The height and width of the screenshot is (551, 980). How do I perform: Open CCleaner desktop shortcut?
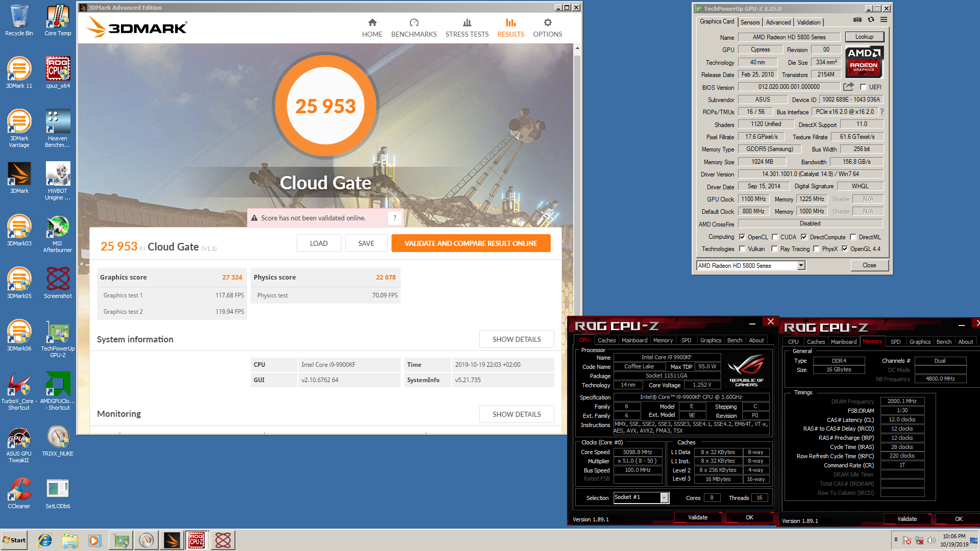pos(19,493)
